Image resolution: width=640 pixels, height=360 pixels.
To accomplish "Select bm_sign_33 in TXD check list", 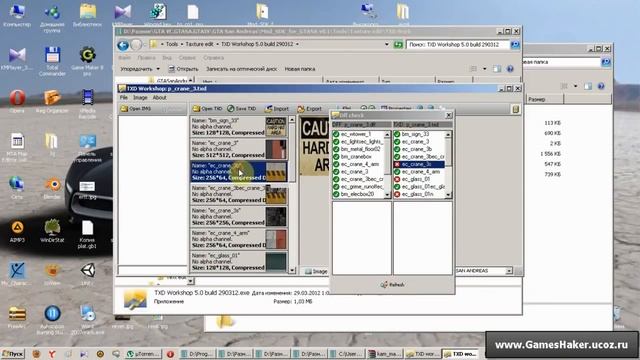I will pos(419,134).
